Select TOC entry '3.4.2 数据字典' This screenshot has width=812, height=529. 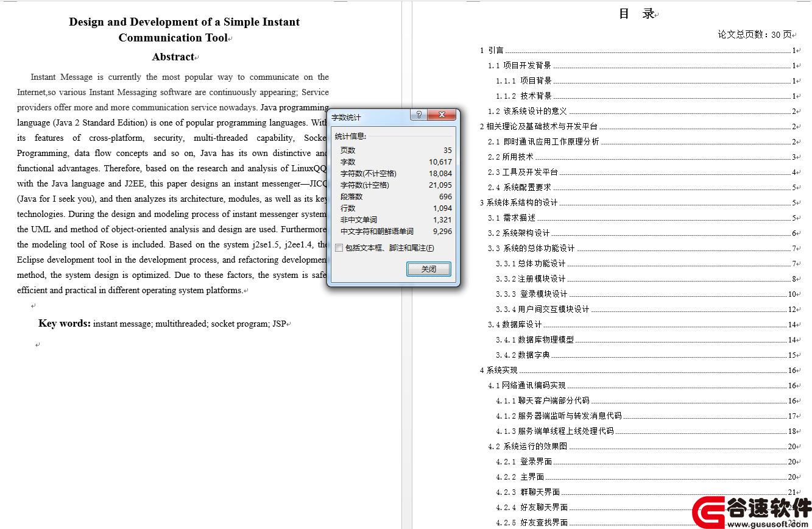click(646, 355)
